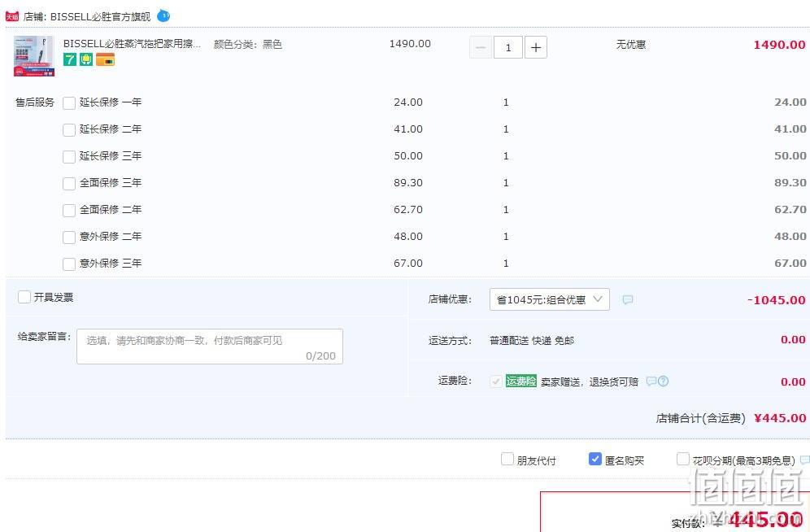
Task: Click the red 1490.00 product subtotal
Action: click(780, 45)
